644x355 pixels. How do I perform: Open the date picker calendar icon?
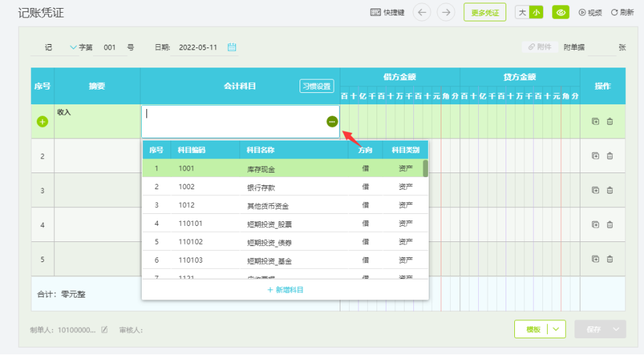click(232, 47)
